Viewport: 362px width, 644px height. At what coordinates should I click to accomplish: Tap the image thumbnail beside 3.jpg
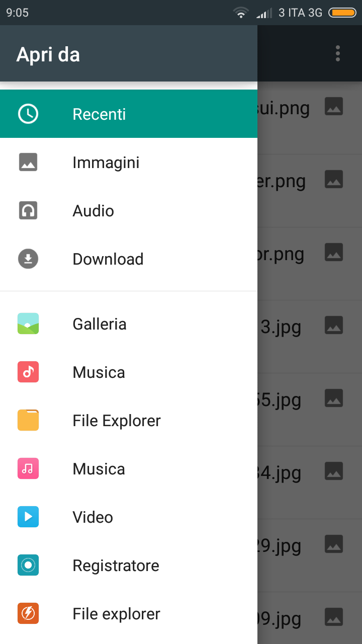[334, 325]
